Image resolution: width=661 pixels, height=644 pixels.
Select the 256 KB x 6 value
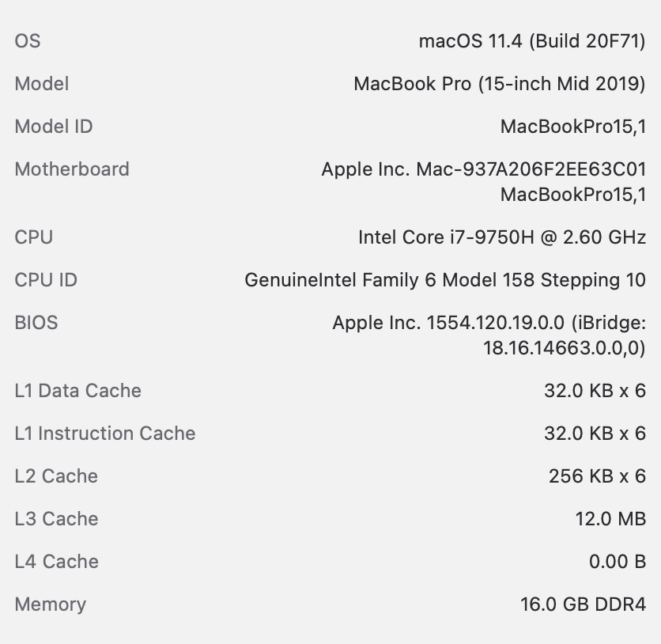[x=597, y=476]
